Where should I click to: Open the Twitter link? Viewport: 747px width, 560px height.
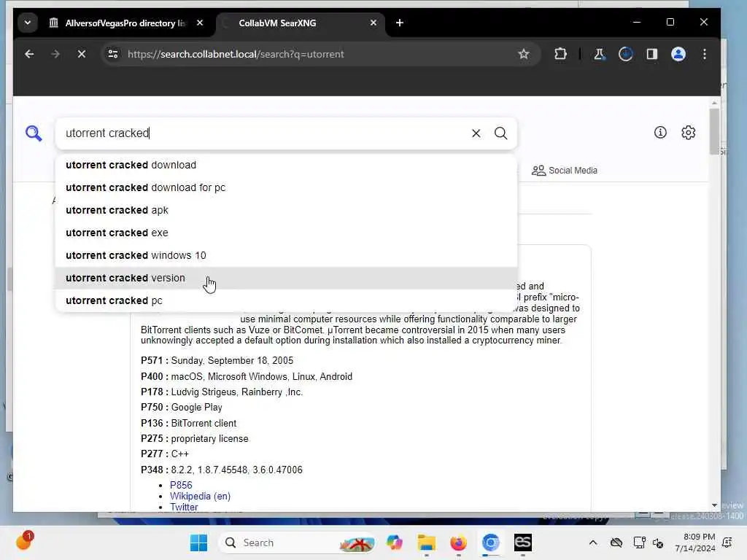[x=184, y=507]
